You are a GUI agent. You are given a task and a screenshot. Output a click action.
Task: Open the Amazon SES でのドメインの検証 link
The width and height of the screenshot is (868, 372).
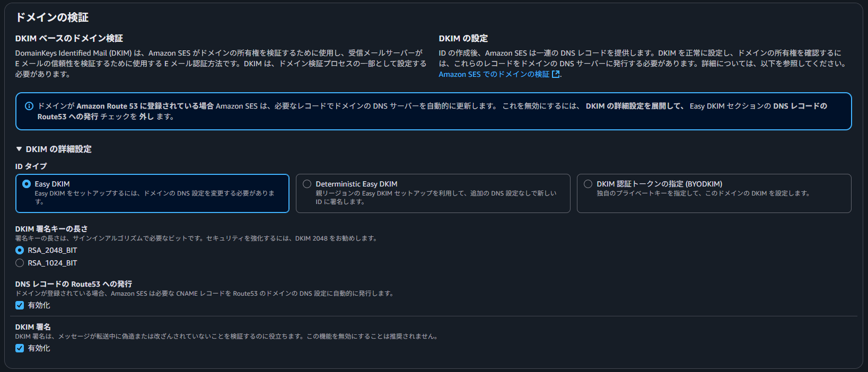point(494,75)
